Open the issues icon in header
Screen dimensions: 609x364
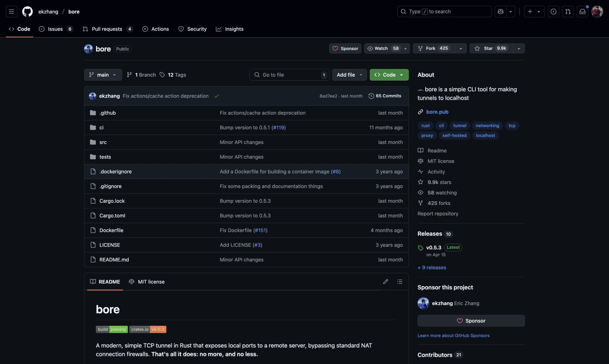[x=553, y=11]
